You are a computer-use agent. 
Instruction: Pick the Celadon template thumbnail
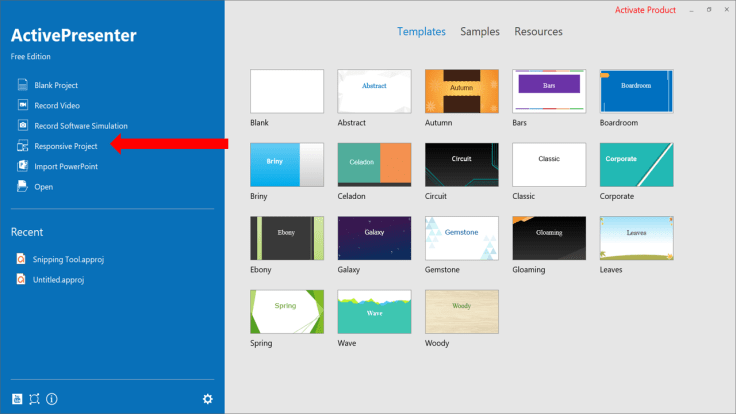pos(374,165)
